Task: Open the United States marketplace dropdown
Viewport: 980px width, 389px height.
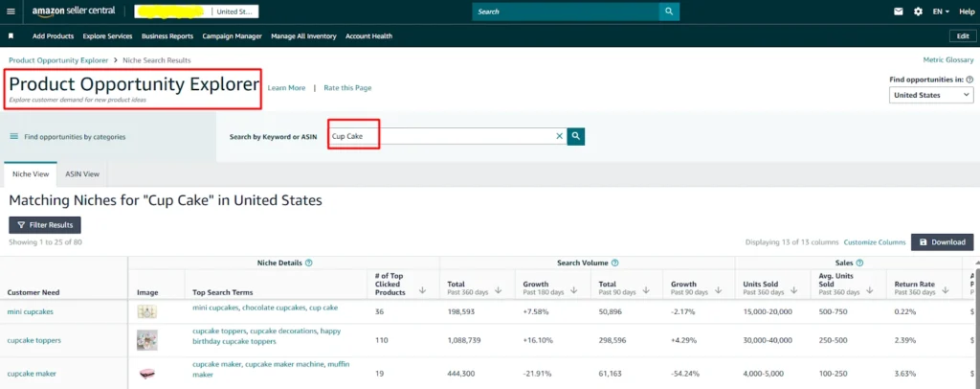Action: (x=931, y=95)
